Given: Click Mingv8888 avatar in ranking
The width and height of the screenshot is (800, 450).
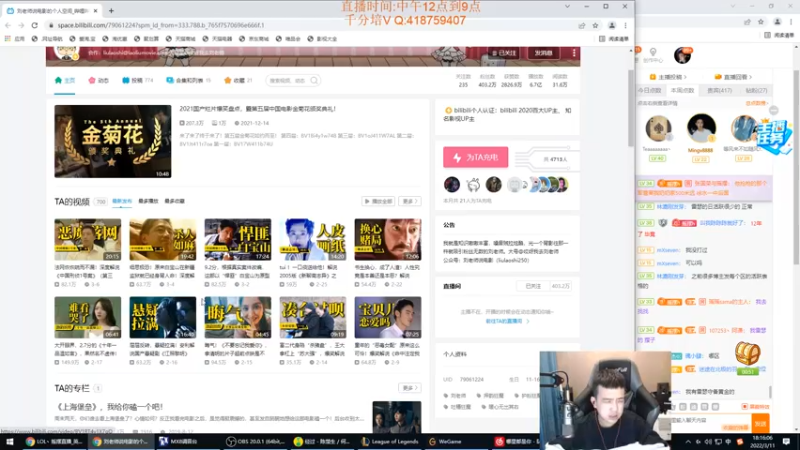Looking at the screenshot, I should point(701,128).
